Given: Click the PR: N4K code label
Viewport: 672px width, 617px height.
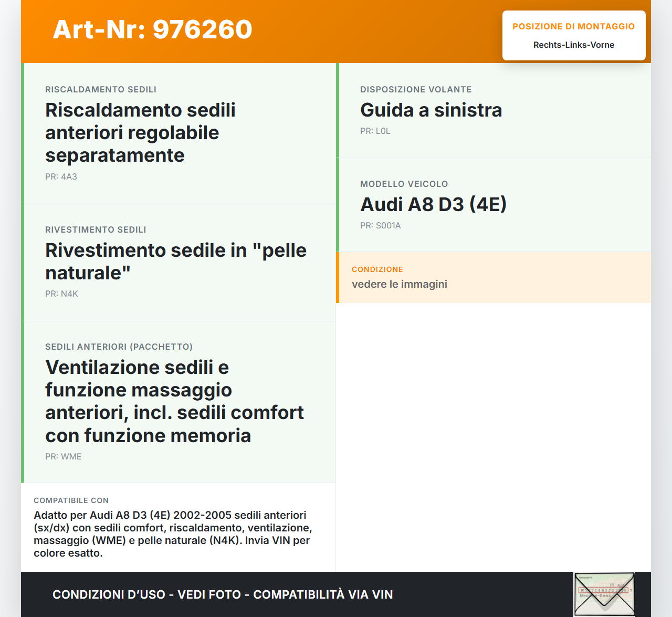Looking at the screenshot, I should (61, 294).
